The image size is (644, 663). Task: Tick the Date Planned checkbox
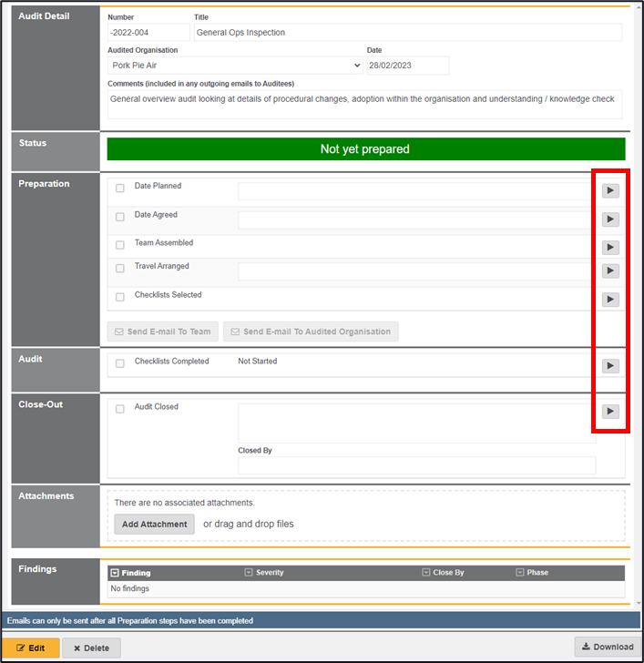point(120,189)
